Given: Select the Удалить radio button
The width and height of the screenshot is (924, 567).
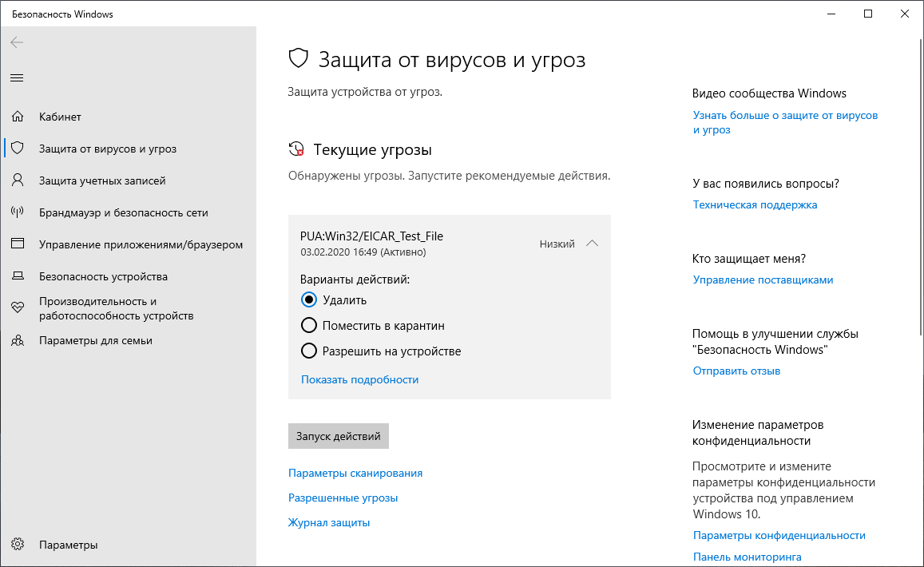Looking at the screenshot, I should tap(308, 299).
